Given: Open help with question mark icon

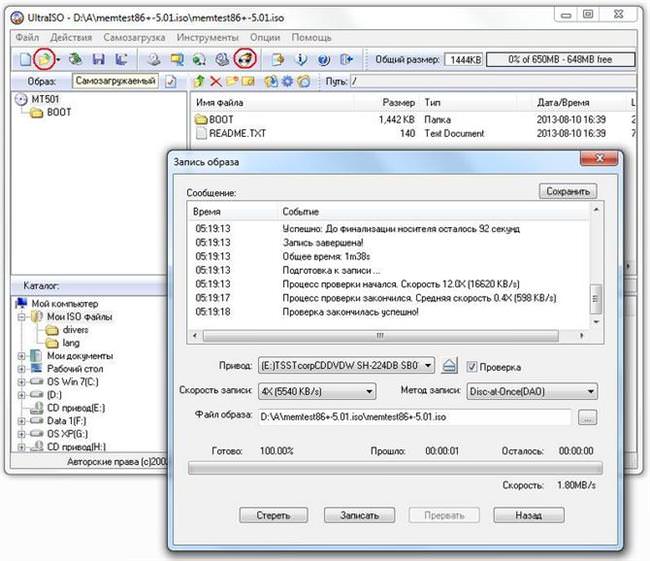Looking at the screenshot, I should point(324,59).
